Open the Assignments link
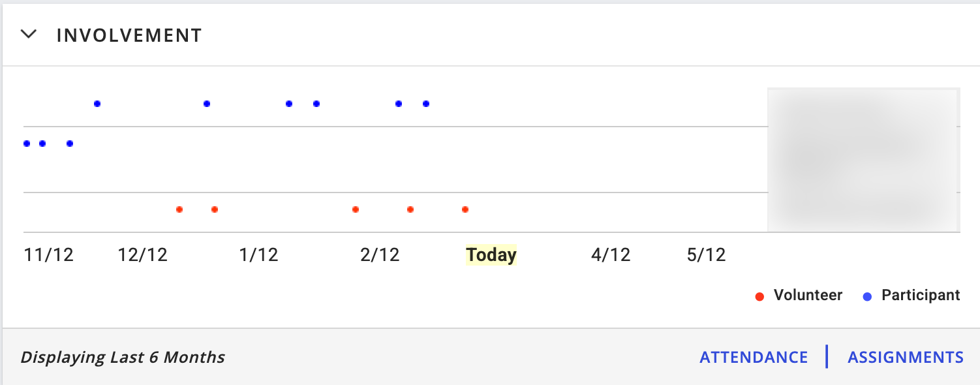Viewport: 980px width, 385px height. tap(905, 357)
